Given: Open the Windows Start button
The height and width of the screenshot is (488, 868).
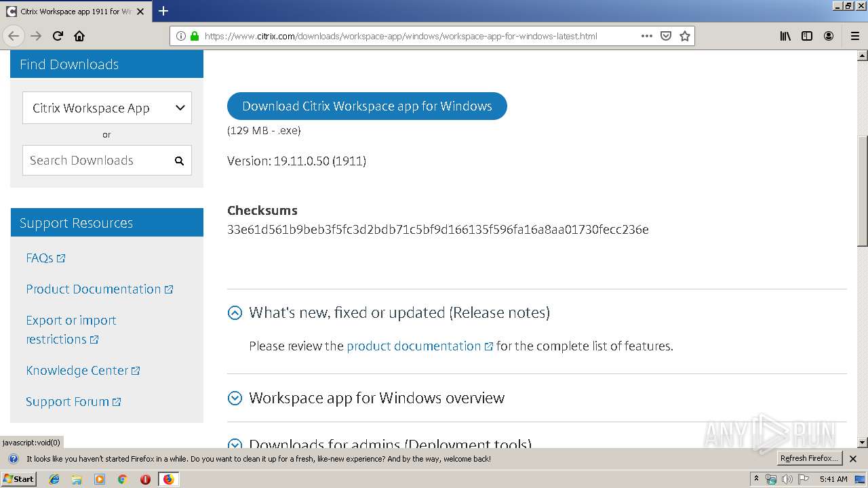Looking at the screenshot, I should 19,479.
